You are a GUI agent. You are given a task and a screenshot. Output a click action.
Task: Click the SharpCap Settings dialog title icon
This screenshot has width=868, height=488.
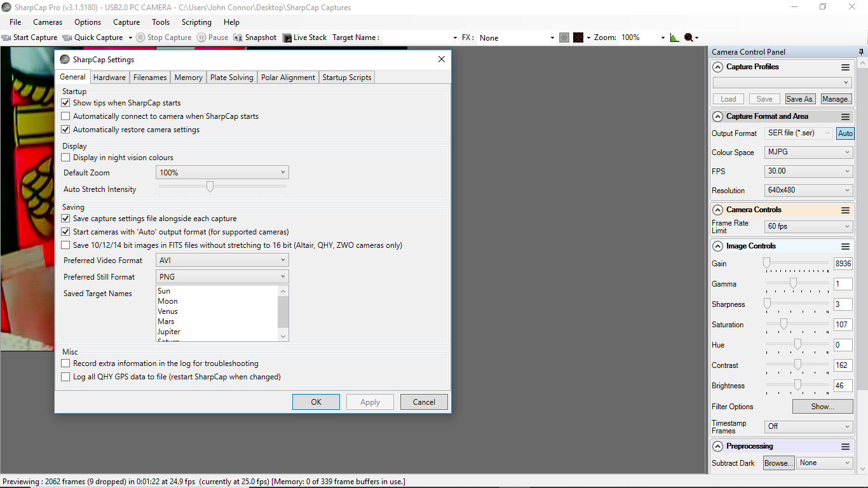[x=65, y=59]
